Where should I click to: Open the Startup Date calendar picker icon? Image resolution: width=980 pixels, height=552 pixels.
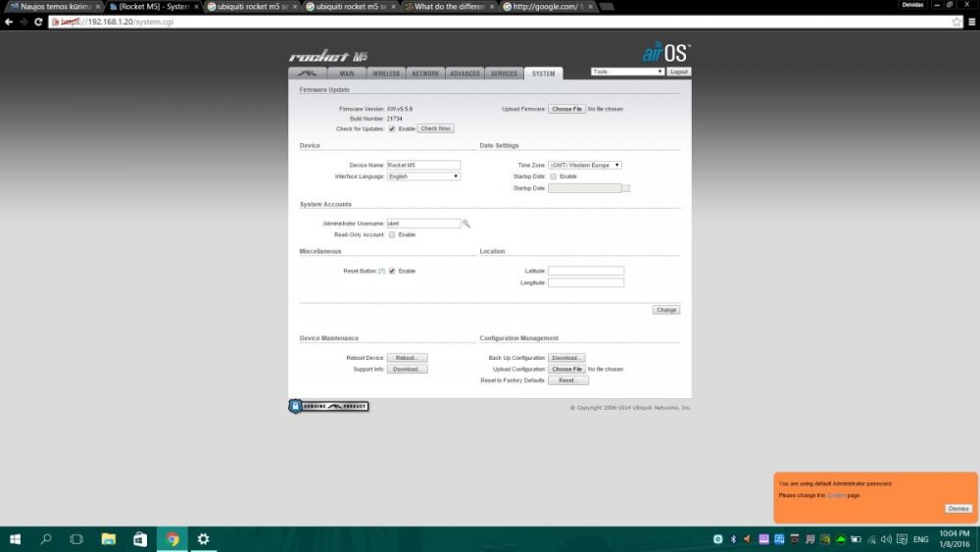coord(626,188)
